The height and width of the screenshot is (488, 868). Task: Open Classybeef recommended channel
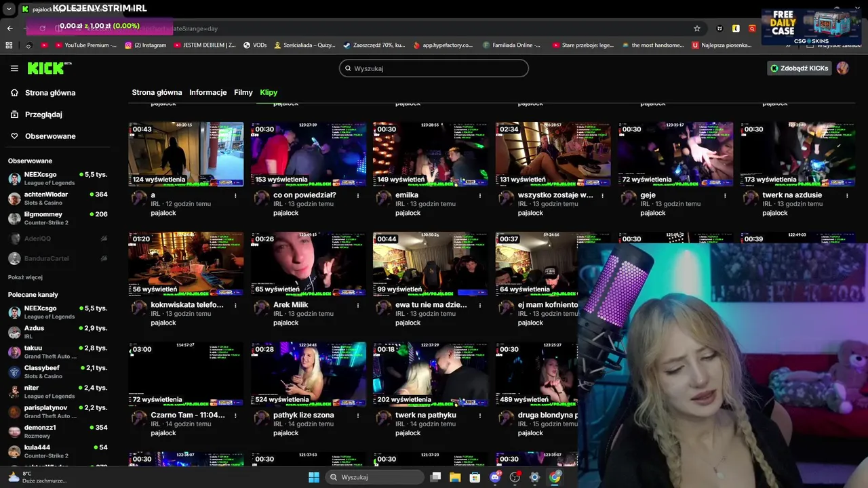click(x=58, y=371)
